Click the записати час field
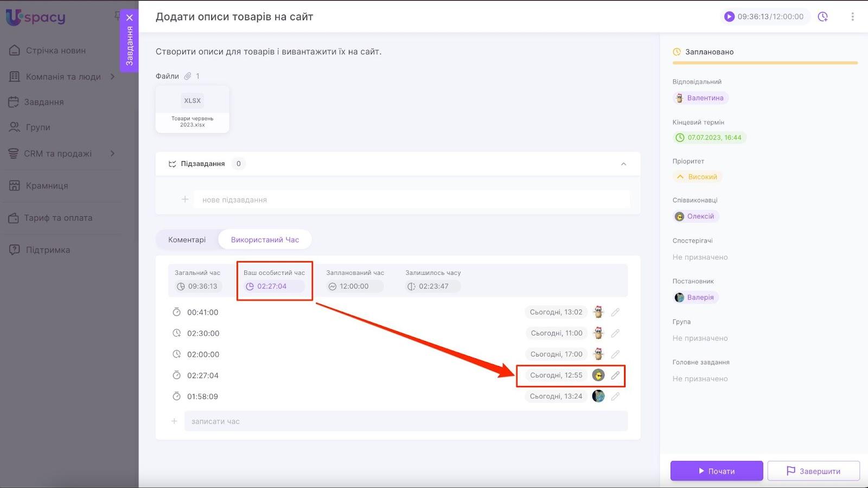The width and height of the screenshot is (868, 488). [405, 421]
